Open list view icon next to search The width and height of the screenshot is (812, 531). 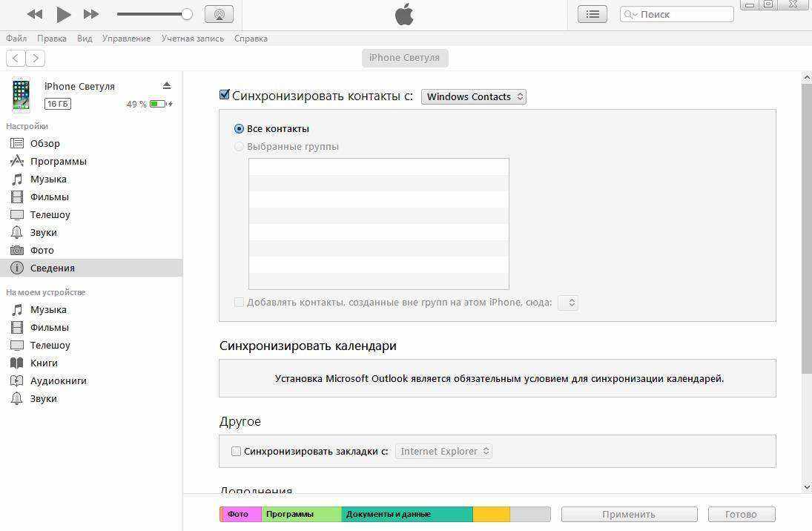pos(592,14)
